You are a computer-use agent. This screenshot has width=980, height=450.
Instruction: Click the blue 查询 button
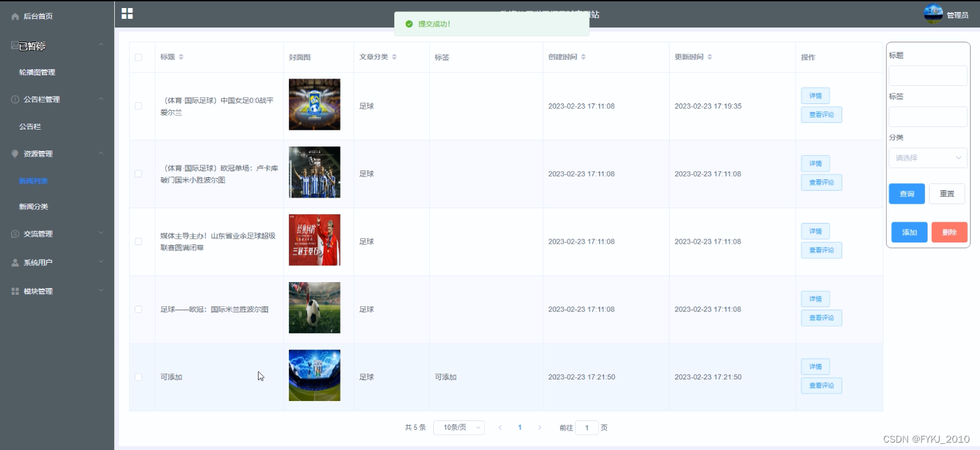(907, 193)
